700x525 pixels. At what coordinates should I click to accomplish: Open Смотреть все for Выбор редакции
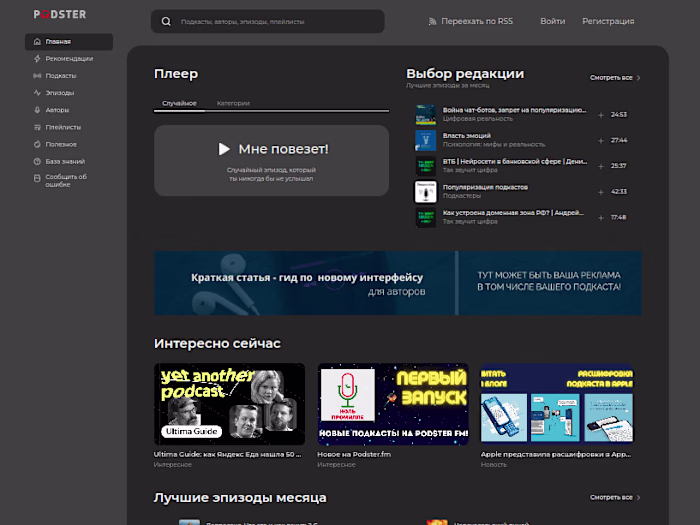[611, 78]
